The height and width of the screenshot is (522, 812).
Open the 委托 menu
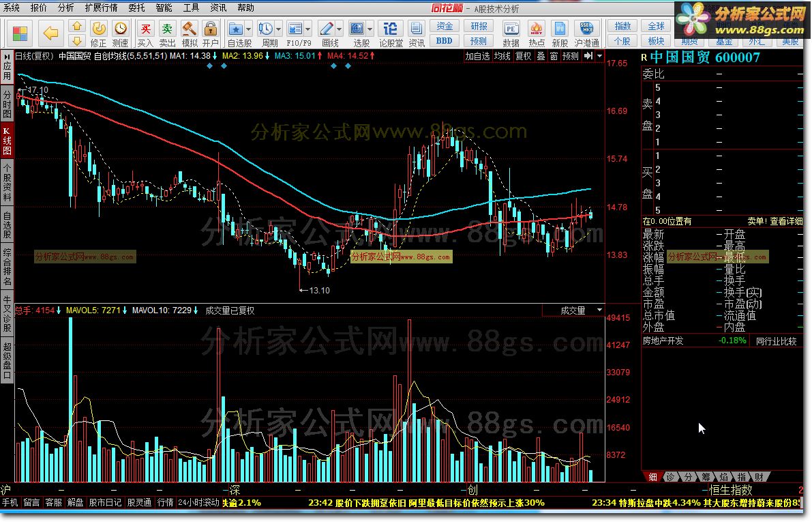(x=137, y=8)
